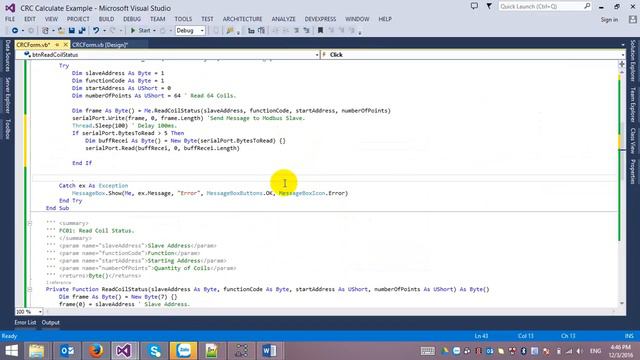Toggle pin on CRCForm.vb tab
640x360 pixels.
point(58,44)
